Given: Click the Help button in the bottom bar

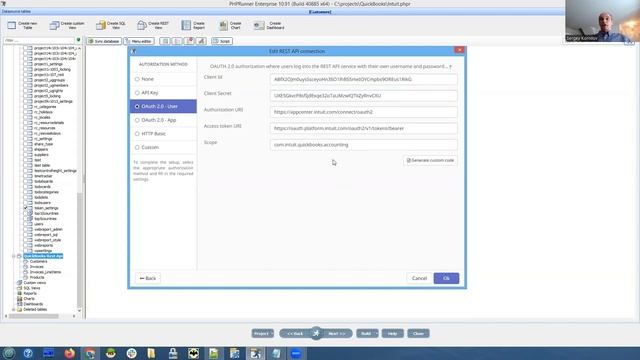Looking at the screenshot, I should (393, 333).
